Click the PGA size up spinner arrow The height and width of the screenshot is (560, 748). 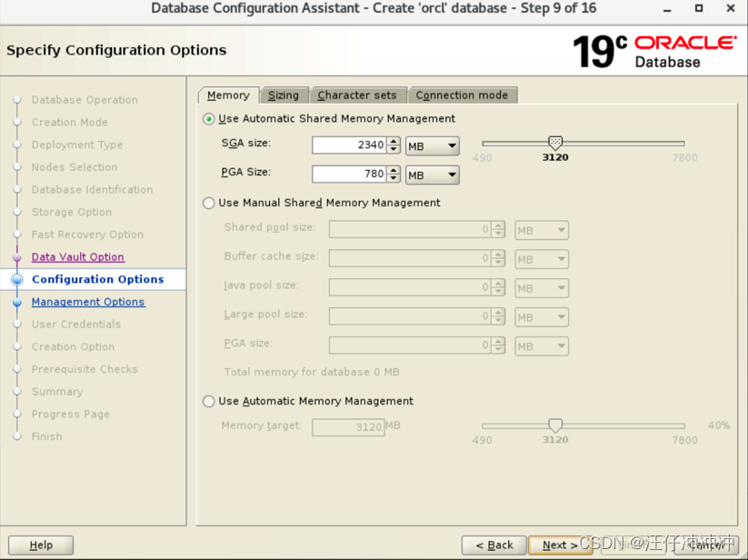(x=394, y=171)
